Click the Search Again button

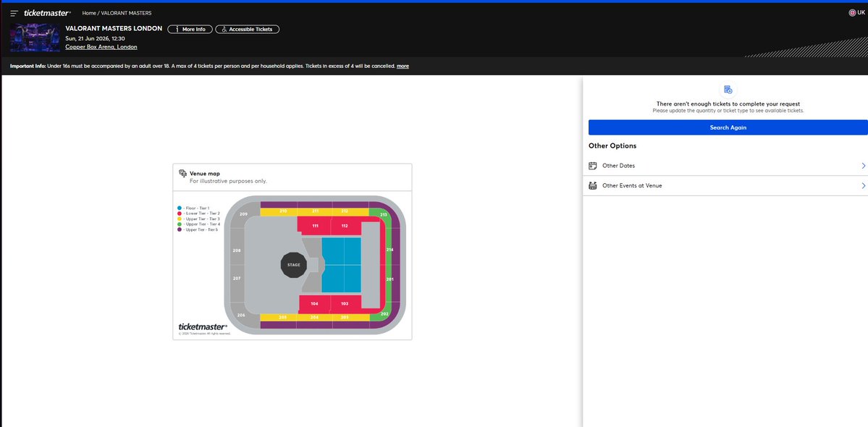click(x=728, y=127)
